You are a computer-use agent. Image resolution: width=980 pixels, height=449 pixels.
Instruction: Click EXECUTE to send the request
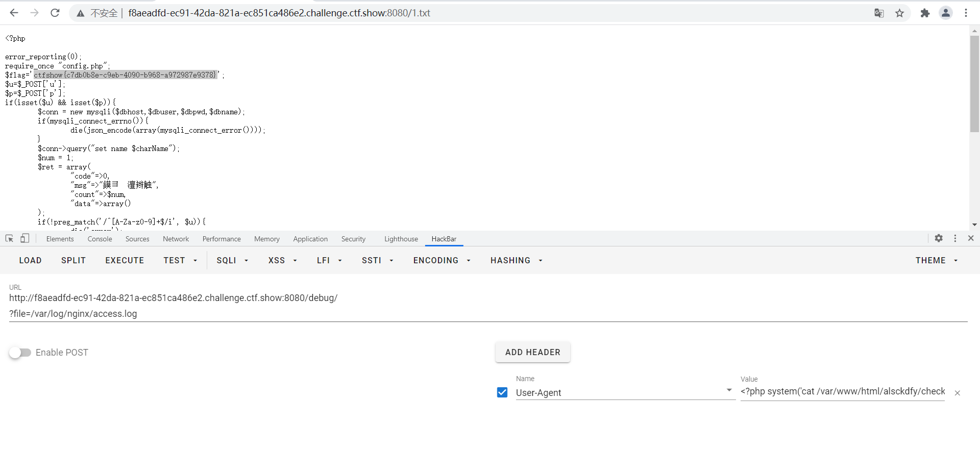[x=125, y=260]
